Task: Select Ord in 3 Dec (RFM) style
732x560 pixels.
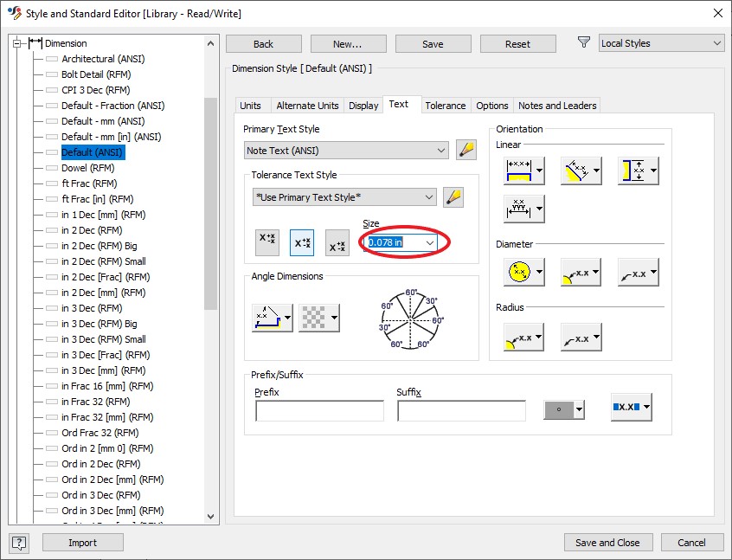Action: 101,495
